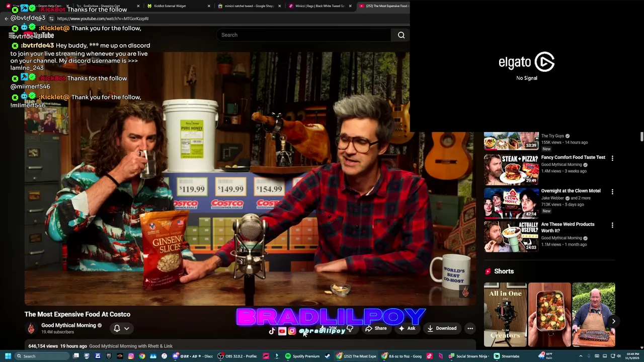
Task: Click the Ask button
Action: (407, 328)
